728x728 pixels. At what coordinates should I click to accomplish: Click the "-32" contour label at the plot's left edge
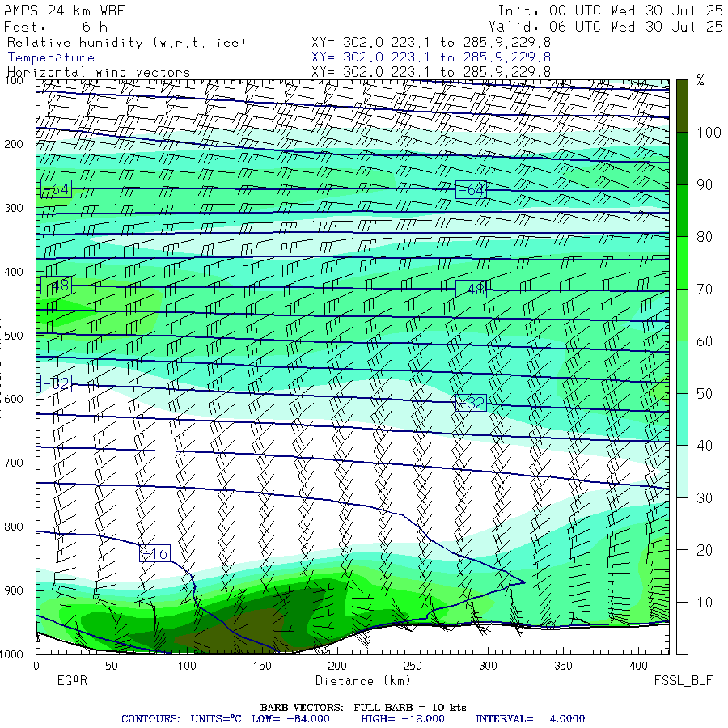tap(56, 383)
